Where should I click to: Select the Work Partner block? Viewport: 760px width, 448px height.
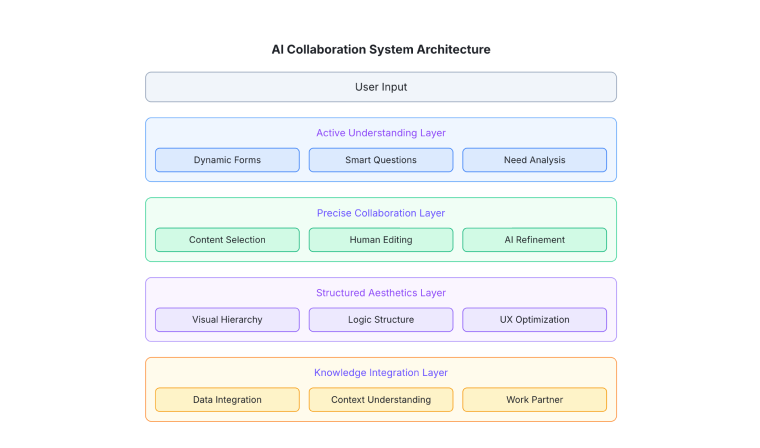[x=534, y=400]
